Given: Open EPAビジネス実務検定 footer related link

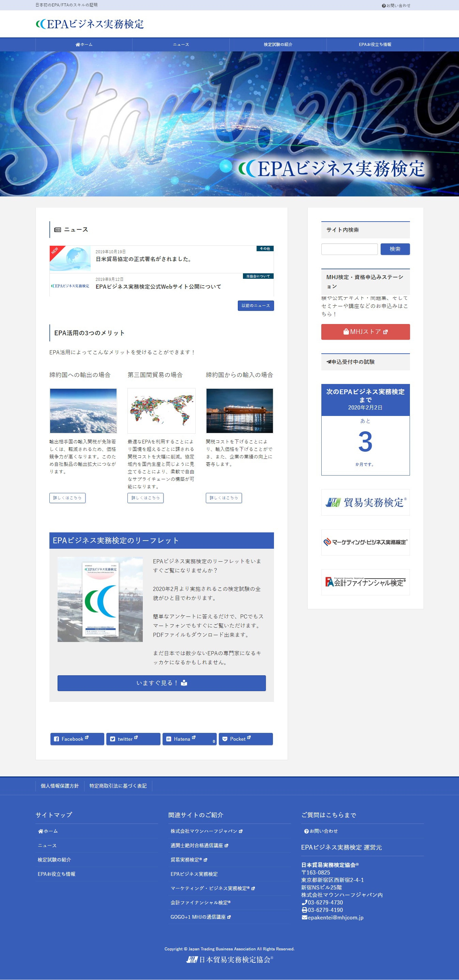Looking at the screenshot, I should (x=194, y=874).
